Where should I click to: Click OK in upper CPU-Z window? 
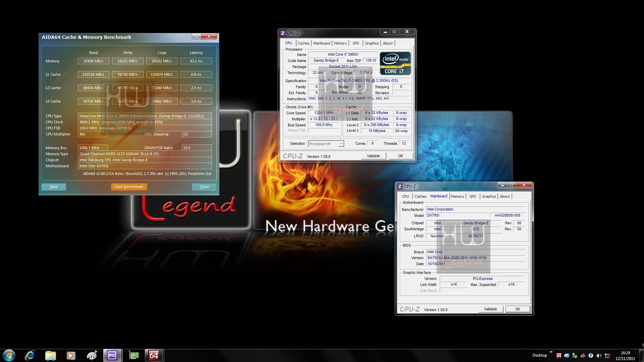(x=400, y=156)
